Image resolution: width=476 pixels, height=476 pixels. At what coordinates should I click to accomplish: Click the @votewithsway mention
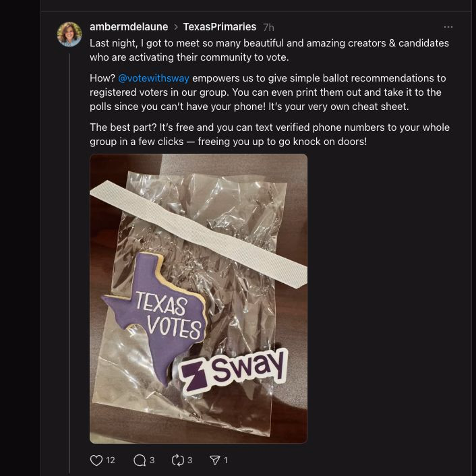coord(154,78)
